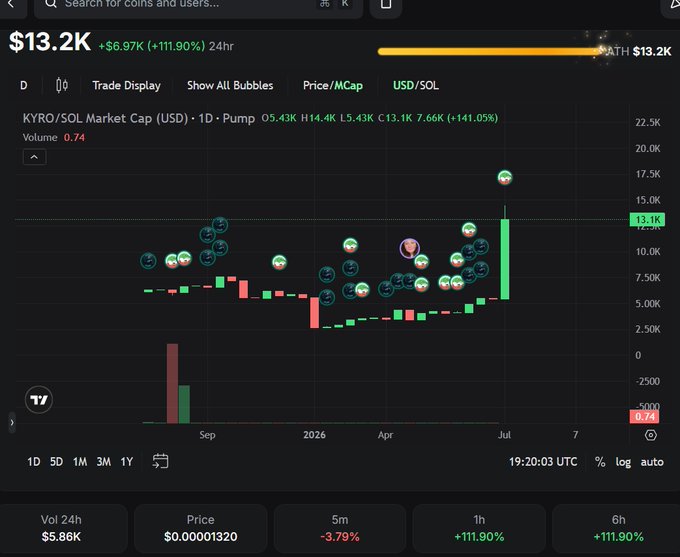The width and height of the screenshot is (680, 557).
Task: Open the Trade Display option
Action: pos(126,85)
